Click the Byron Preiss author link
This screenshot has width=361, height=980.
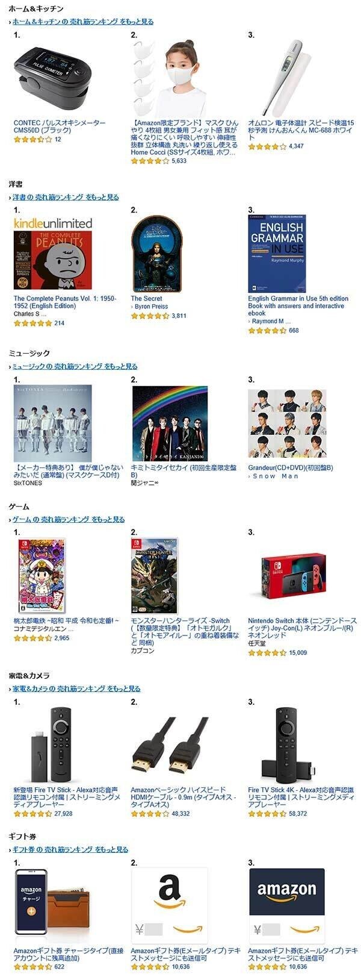[x=151, y=307]
